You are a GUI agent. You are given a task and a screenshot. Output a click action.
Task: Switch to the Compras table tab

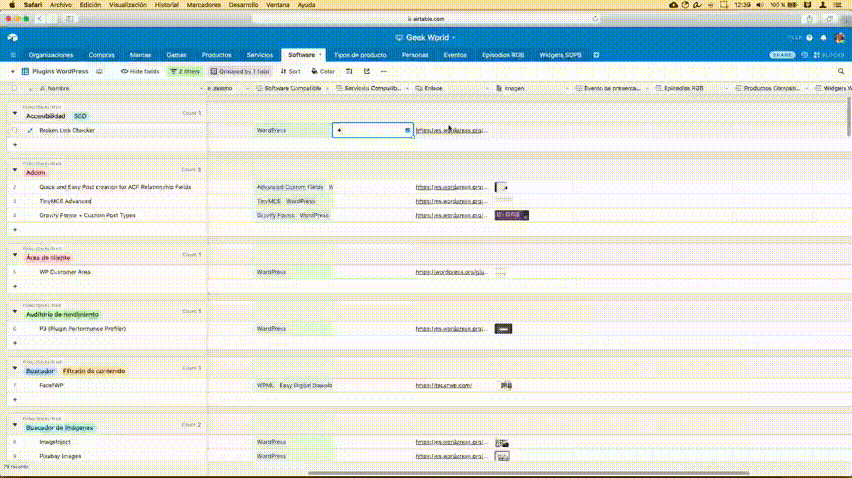(102, 55)
